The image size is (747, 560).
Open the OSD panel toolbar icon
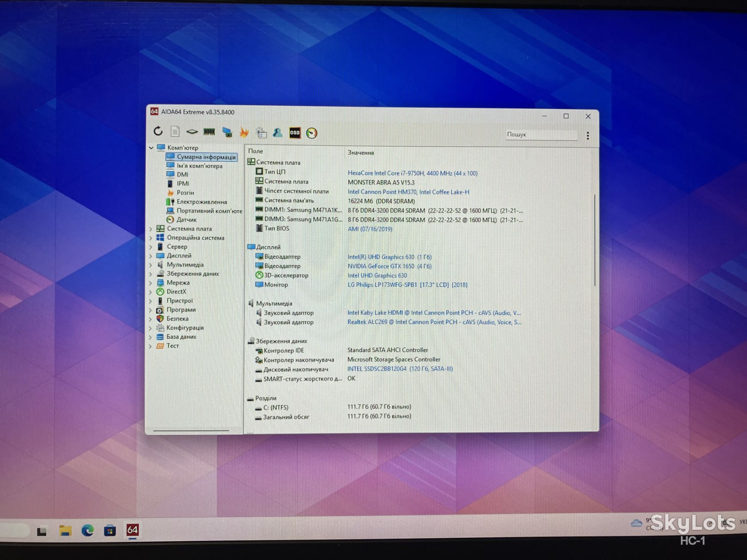[x=295, y=133]
